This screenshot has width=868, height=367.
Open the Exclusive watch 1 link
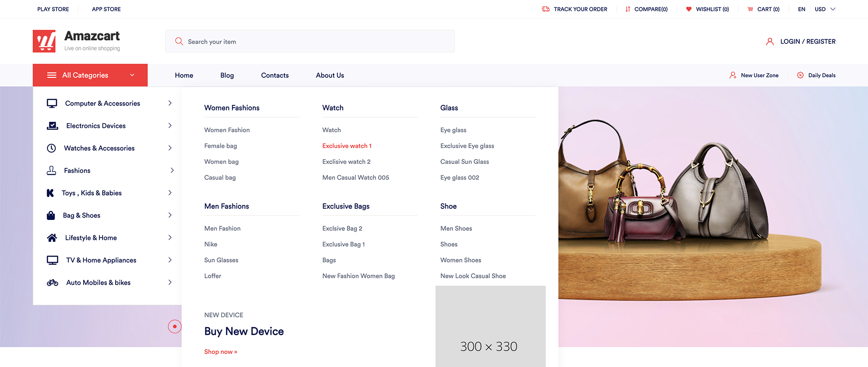(347, 146)
